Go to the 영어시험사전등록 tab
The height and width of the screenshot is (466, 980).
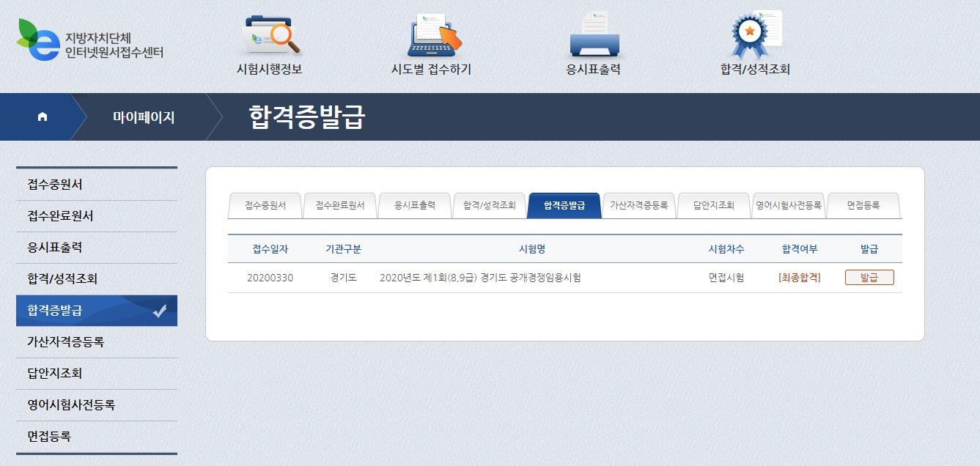point(789,206)
